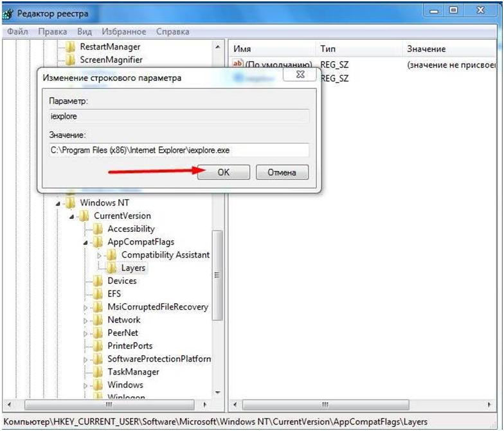This screenshot has width=504, height=431.
Task: Click the Devices folder icon
Action: (98, 281)
